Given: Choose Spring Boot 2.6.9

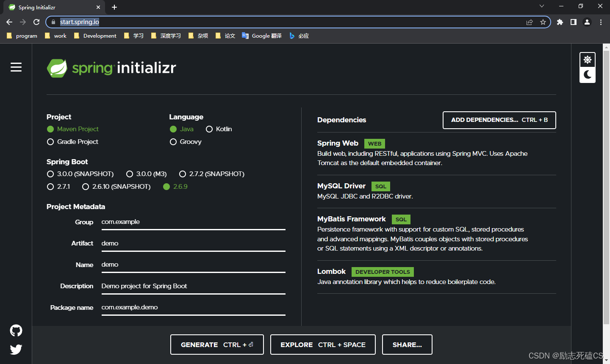Looking at the screenshot, I should pyautogui.click(x=175, y=187).
